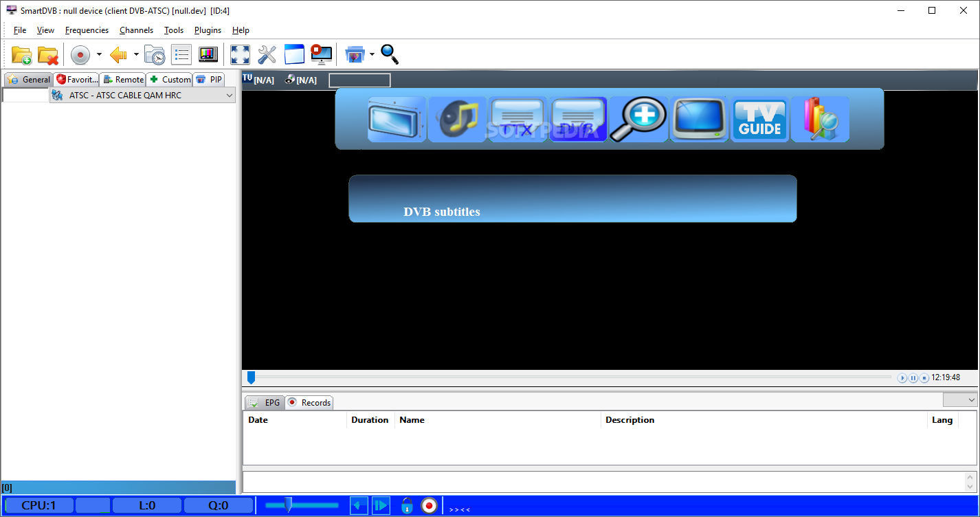Click the volume slider in status bar

tap(302, 505)
